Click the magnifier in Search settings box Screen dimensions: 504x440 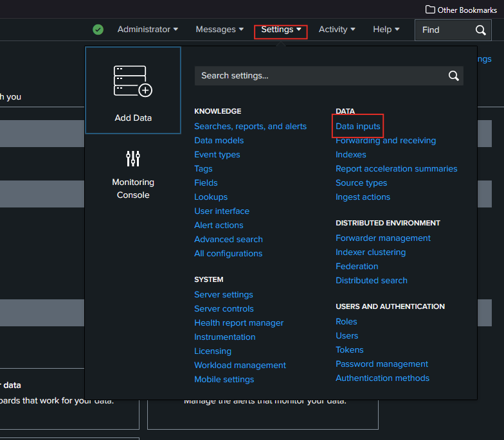click(454, 76)
